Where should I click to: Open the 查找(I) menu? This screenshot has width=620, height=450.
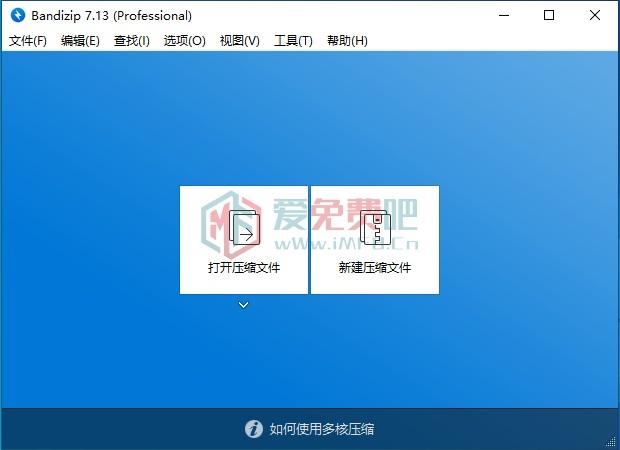point(132,40)
